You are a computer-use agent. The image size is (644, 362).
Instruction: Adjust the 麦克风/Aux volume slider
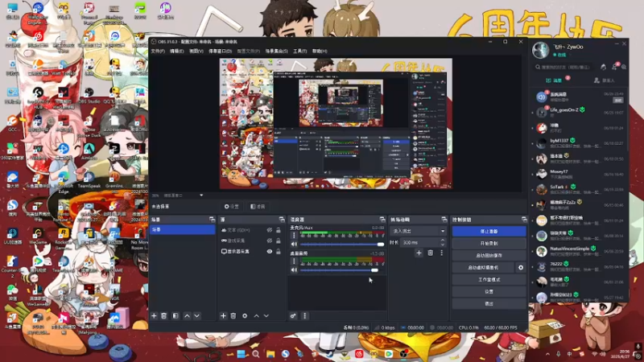[342, 245]
